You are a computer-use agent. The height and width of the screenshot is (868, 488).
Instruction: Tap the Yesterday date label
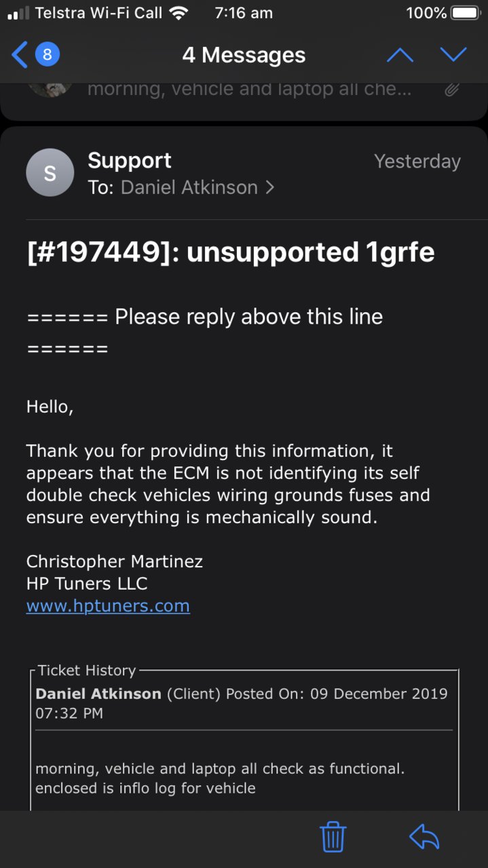[417, 162]
